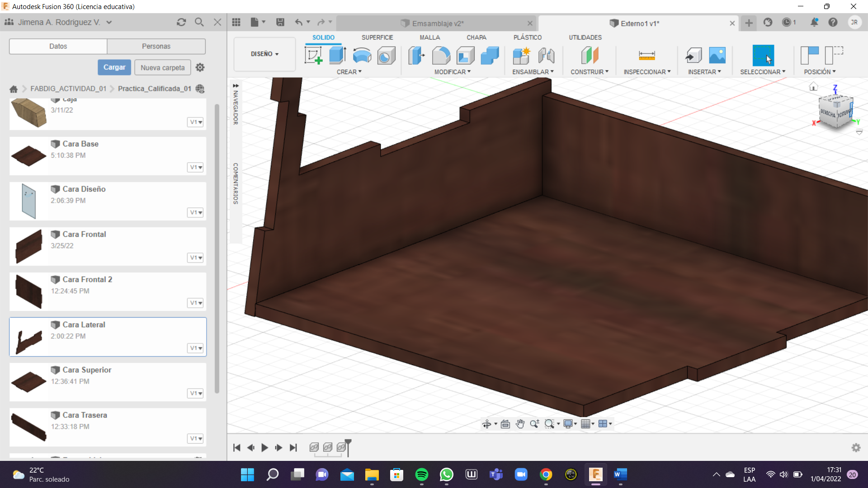Select the Fillet tool
The width and height of the screenshot is (868, 488).
441,56
